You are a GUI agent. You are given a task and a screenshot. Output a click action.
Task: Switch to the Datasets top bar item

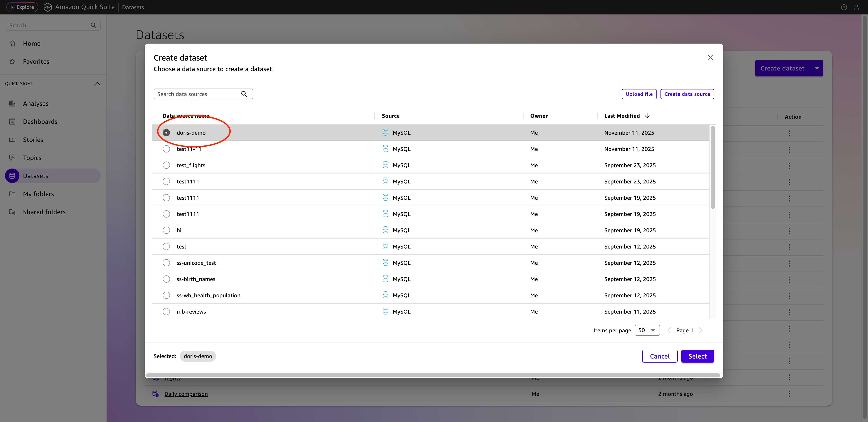pyautogui.click(x=133, y=7)
